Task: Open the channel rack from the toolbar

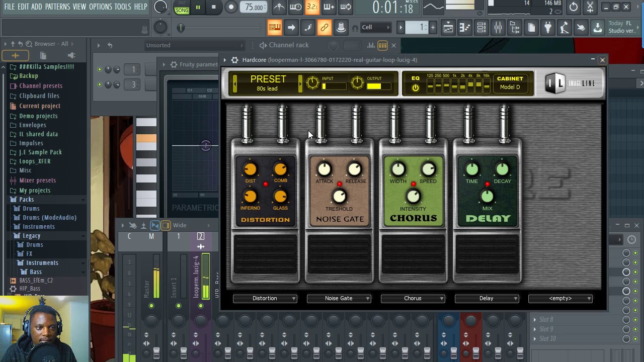Action: (481, 28)
